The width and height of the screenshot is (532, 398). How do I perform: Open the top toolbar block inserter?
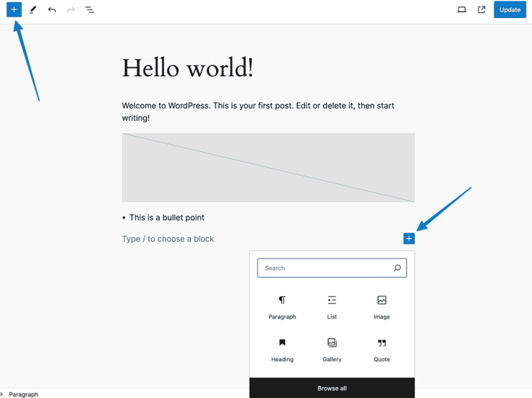pos(14,9)
